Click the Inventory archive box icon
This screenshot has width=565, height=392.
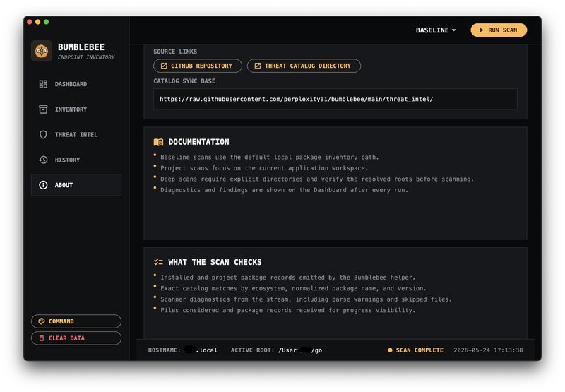pos(43,109)
